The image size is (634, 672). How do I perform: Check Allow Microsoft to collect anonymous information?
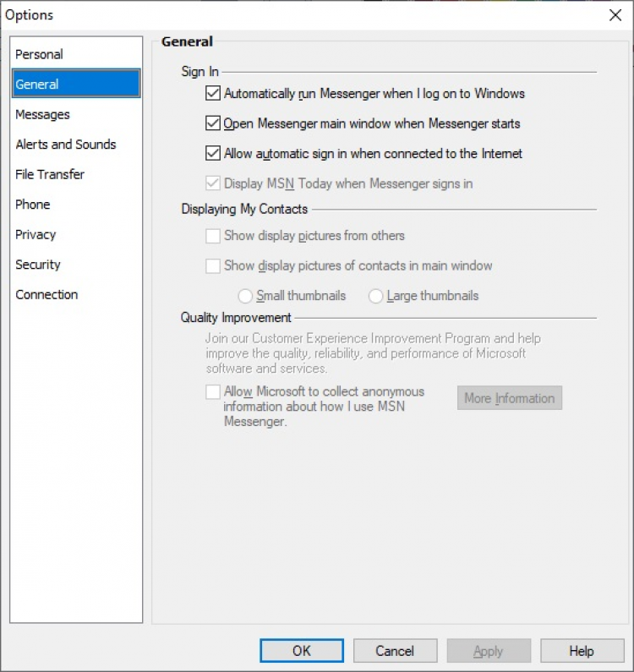click(x=213, y=391)
